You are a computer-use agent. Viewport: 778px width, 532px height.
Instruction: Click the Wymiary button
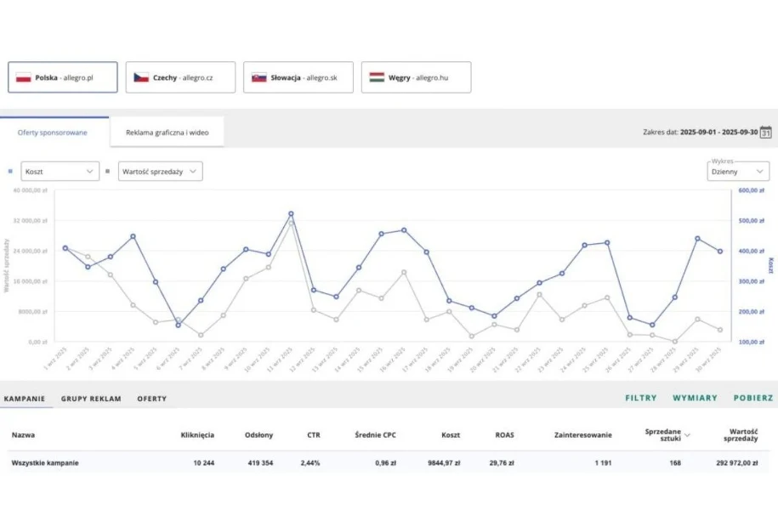pyautogui.click(x=695, y=398)
